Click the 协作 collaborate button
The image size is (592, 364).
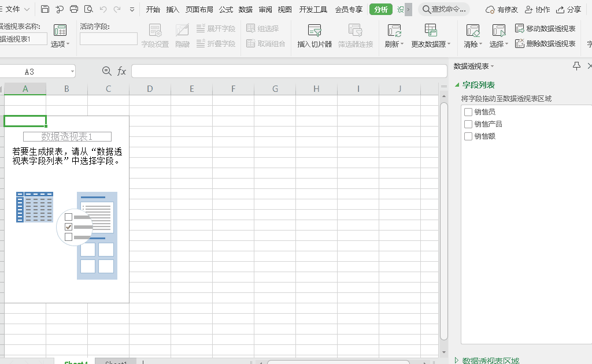coord(537,9)
